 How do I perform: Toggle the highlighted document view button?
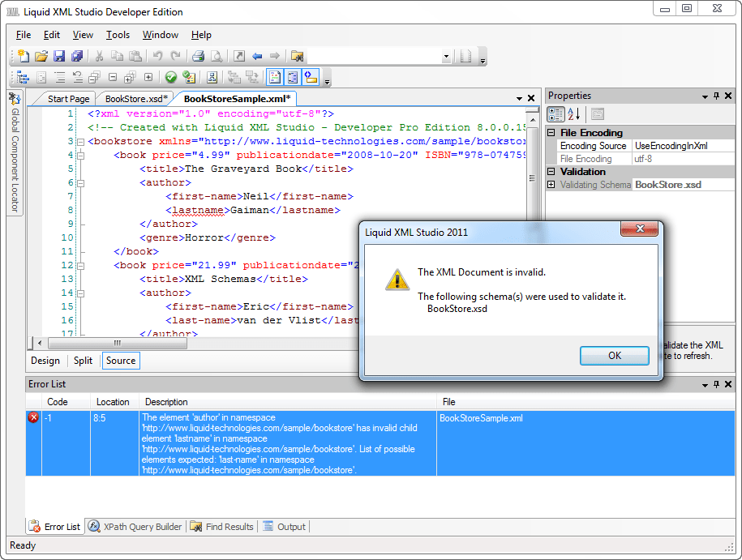[x=275, y=77]
